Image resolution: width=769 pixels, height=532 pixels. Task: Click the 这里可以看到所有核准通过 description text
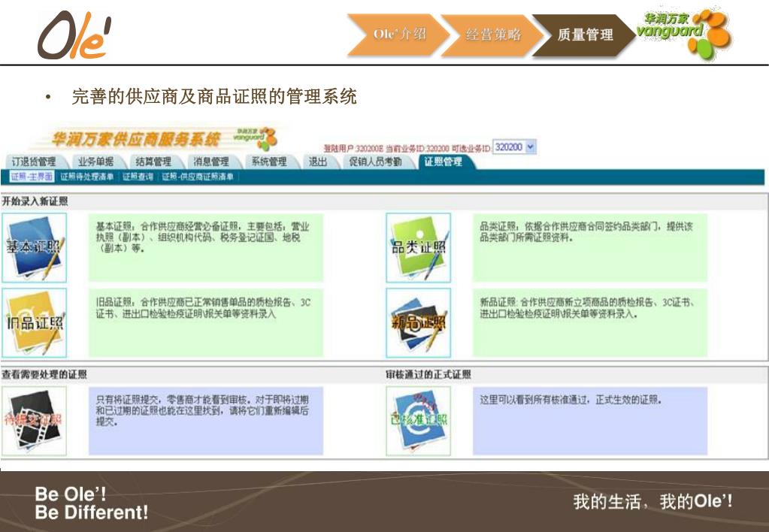[571, 400]
